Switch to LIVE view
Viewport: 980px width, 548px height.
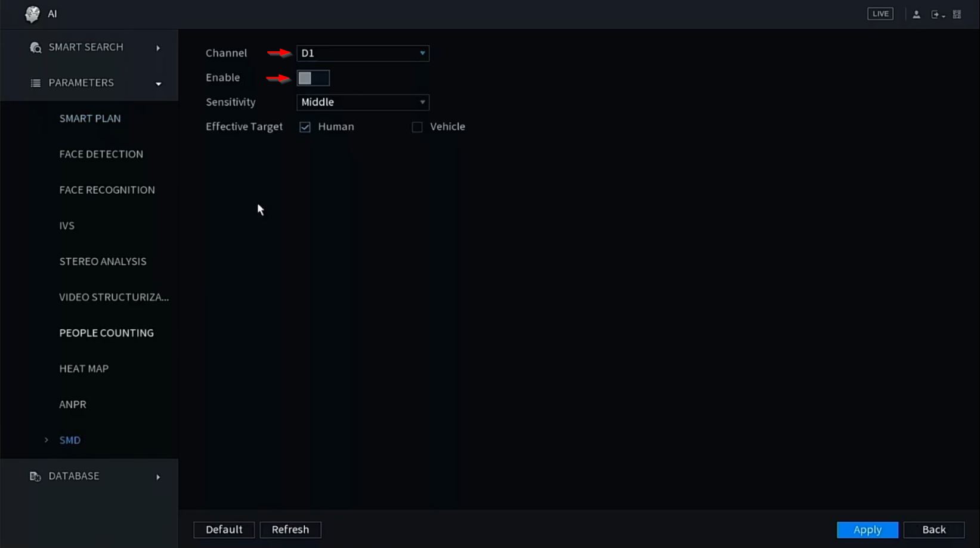(x=880, y=14)
